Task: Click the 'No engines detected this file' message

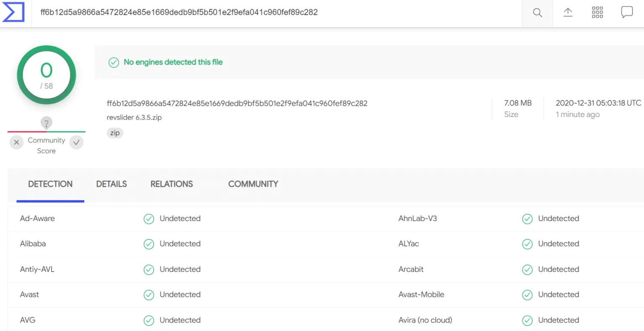Action: coord(173,62)
